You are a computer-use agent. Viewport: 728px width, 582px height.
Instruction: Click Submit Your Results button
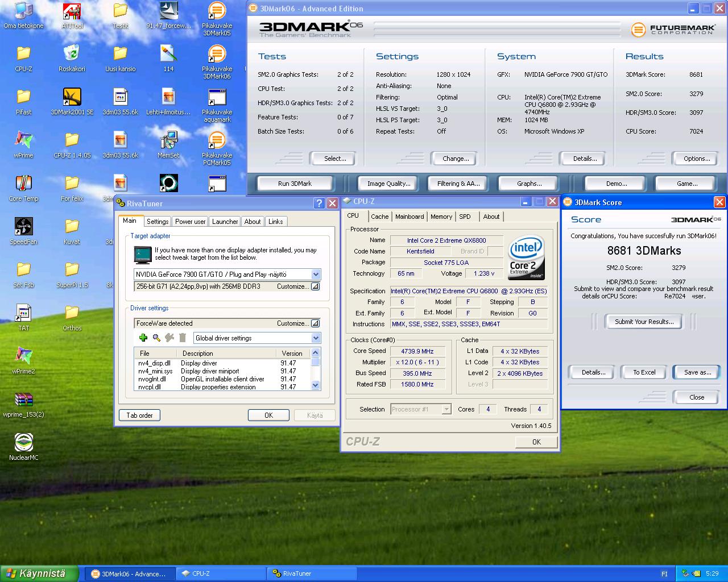(644, 322)
